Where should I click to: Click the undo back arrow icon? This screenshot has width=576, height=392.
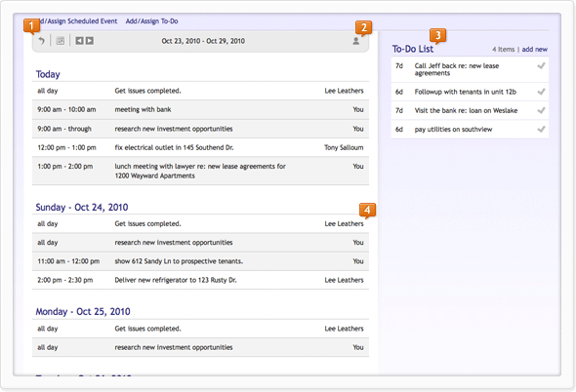pyautogui.click(x=42, y=41)
